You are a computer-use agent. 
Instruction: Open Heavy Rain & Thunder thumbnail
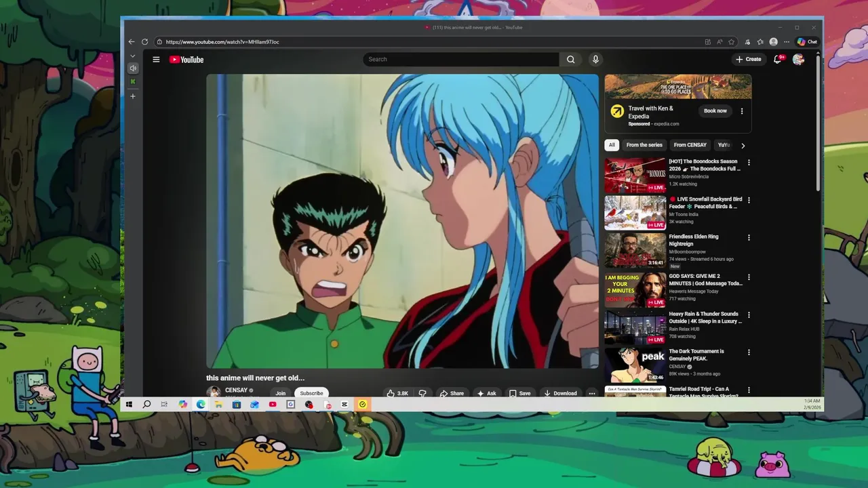pyautogui.click(x=635, y=328)
